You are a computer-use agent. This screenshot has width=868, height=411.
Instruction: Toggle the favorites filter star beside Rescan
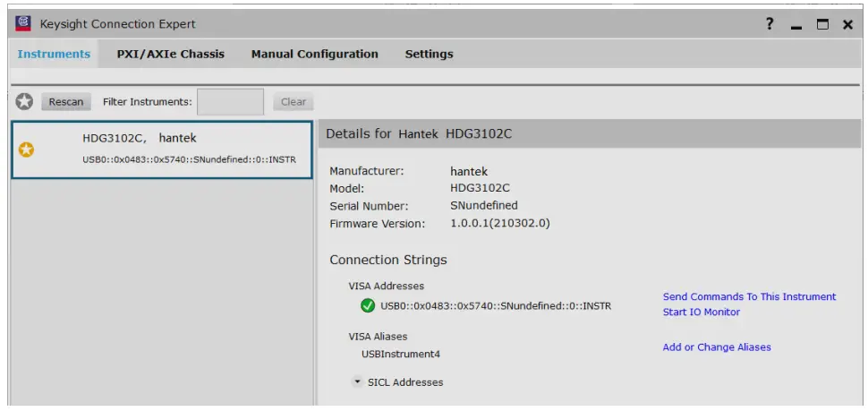pyautogui.click(x=25, y=101)
